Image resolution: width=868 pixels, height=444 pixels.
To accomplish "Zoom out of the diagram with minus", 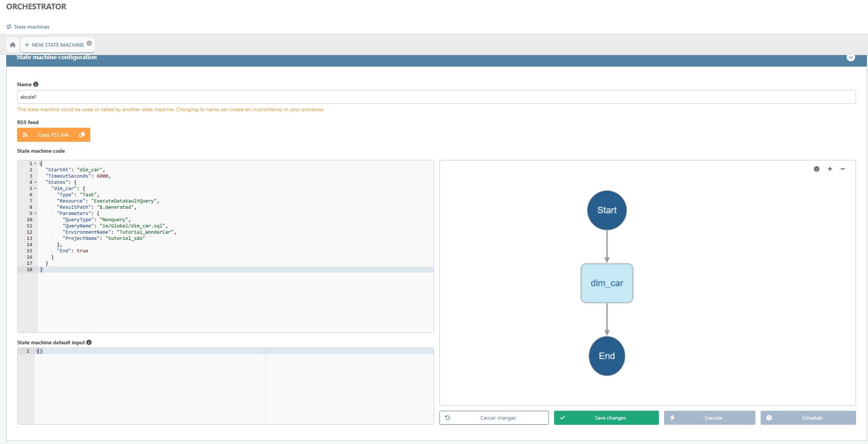I will (843, 169).
